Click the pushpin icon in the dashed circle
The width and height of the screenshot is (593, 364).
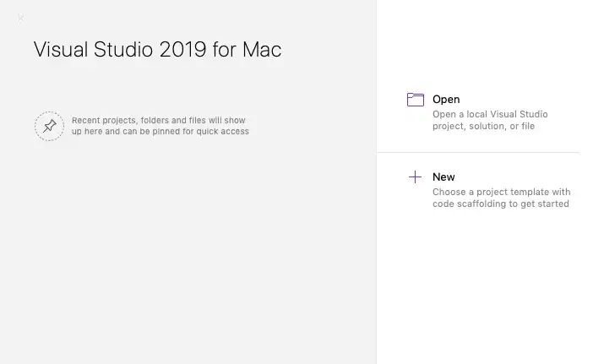click(x=49, y=126)
